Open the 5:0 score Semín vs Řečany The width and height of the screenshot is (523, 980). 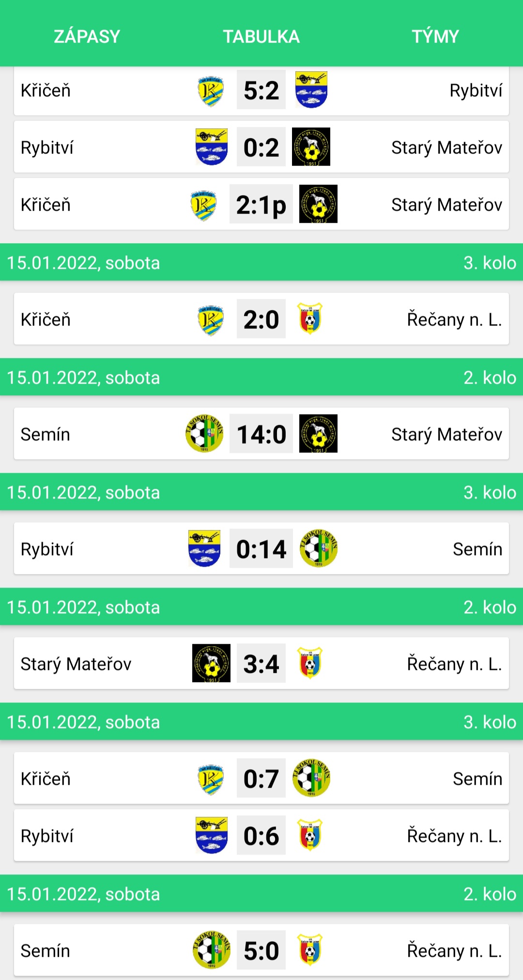click(261, 950)
